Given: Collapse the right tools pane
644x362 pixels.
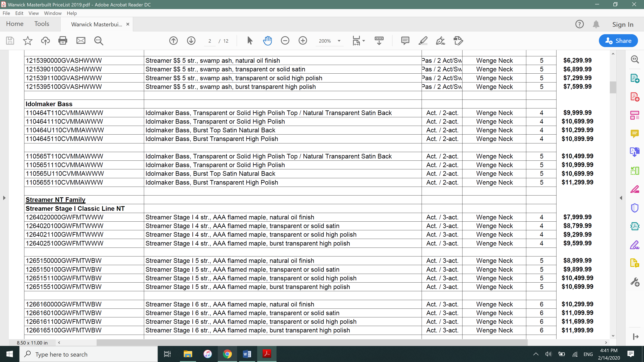Looking at the screenshot, I should (636, 337).
